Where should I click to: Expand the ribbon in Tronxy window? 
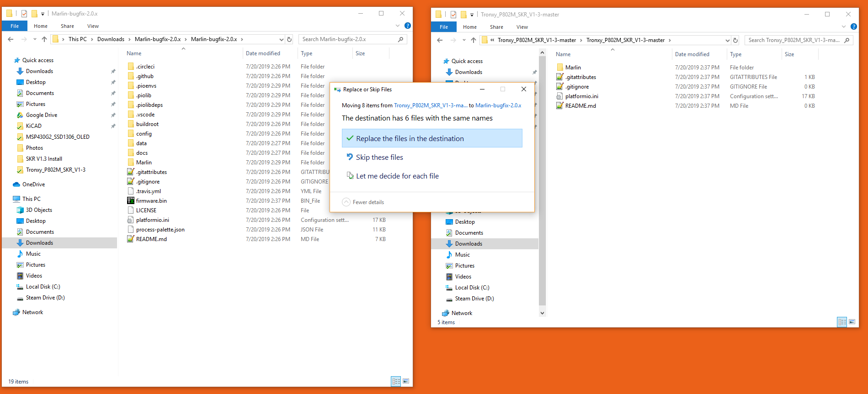coord(844,27)
